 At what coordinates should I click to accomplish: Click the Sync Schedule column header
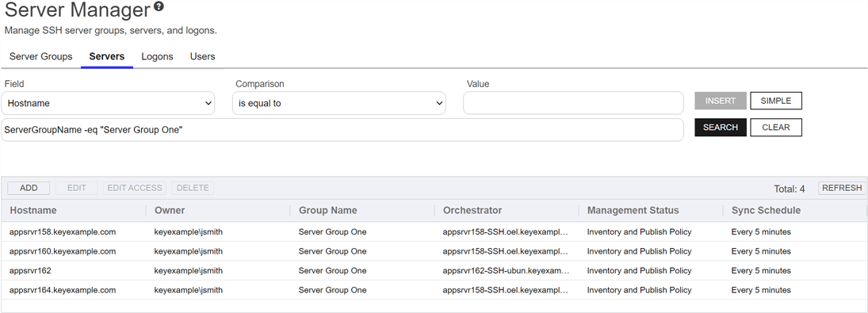767,210
